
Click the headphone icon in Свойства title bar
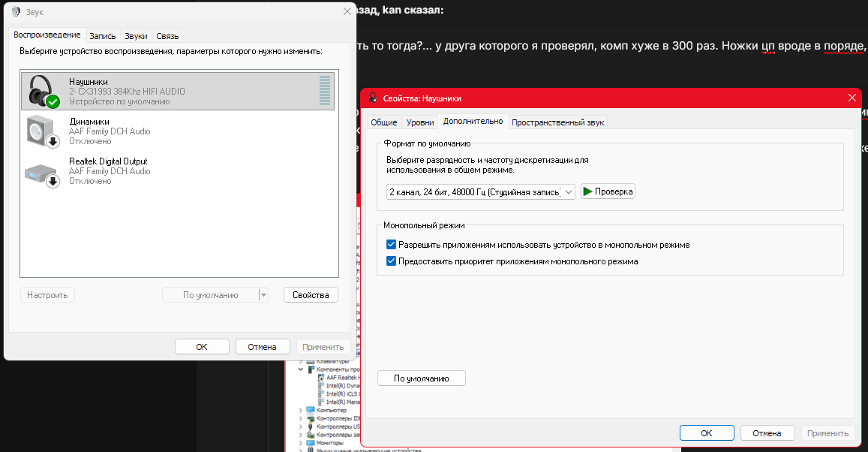pos(372,98)
